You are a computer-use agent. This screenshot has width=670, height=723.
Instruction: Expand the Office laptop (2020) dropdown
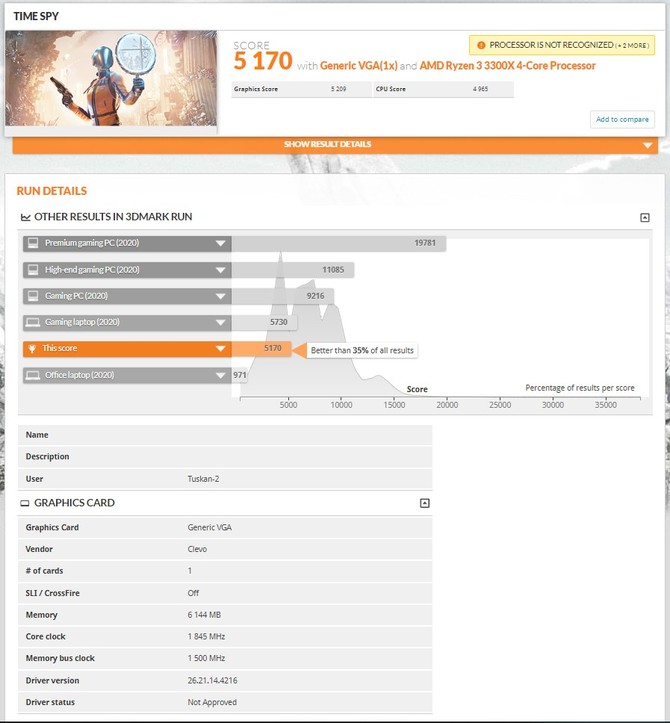click(x=220, y=375)
